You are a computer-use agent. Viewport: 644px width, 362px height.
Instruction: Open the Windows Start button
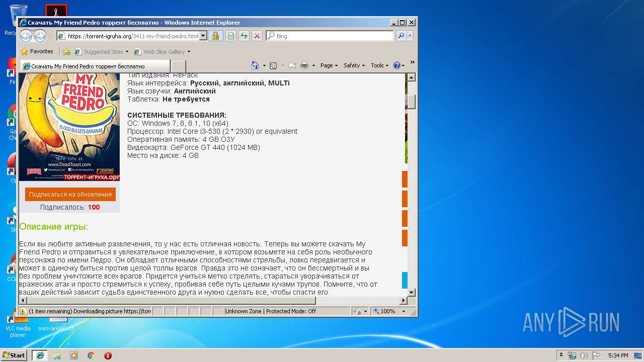click(x=14, y=355)
